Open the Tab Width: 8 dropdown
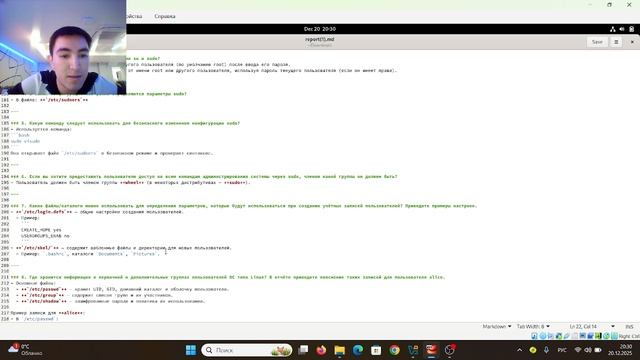Image resolution: width=640 pixels, height=360 pixels. [x=533, y=327]
